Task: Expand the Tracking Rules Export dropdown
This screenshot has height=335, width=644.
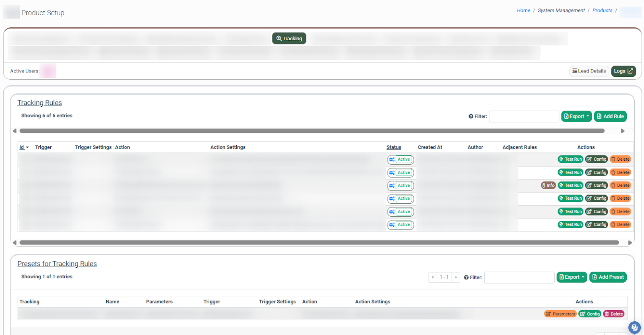Action: click(576, 116)
